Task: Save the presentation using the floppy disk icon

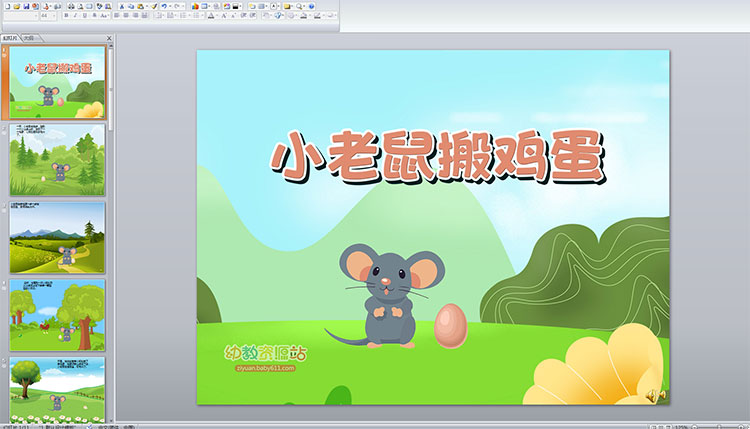Action: pos(26,6)
